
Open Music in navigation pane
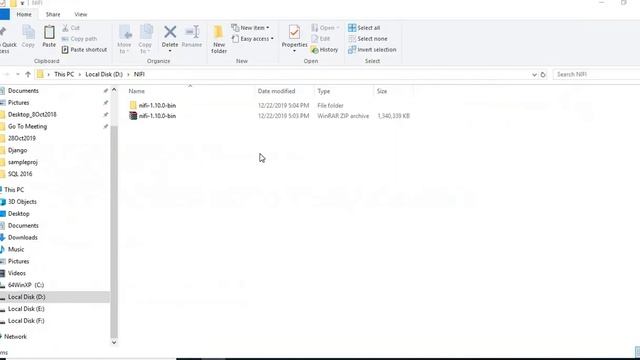[x=16, y=249]
